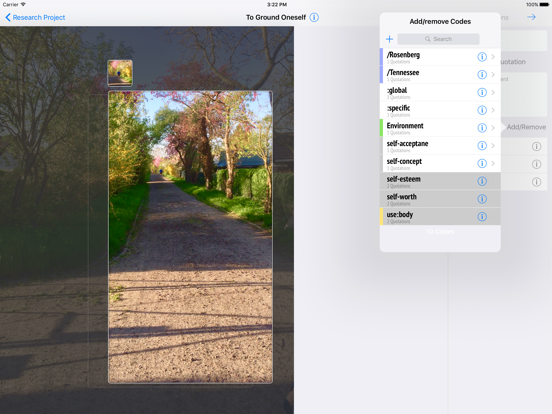Expand the /Rosenberg row chevron

493,57
